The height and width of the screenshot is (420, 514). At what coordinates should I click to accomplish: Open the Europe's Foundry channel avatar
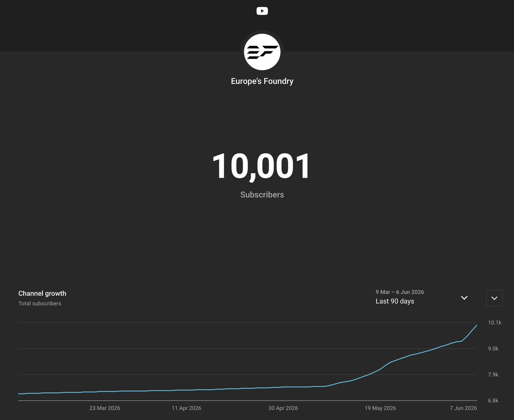pos(262,52)
